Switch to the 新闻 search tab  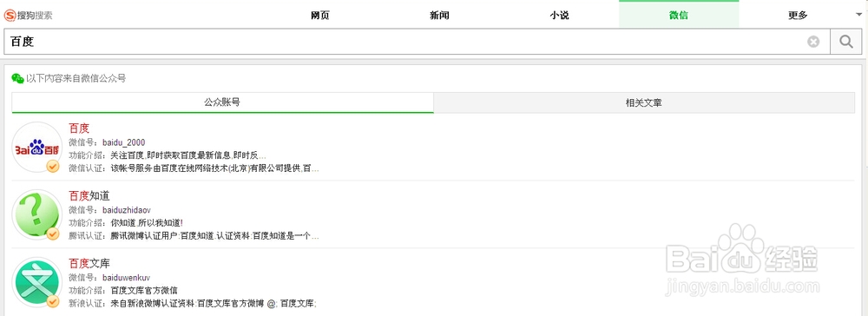439,15
